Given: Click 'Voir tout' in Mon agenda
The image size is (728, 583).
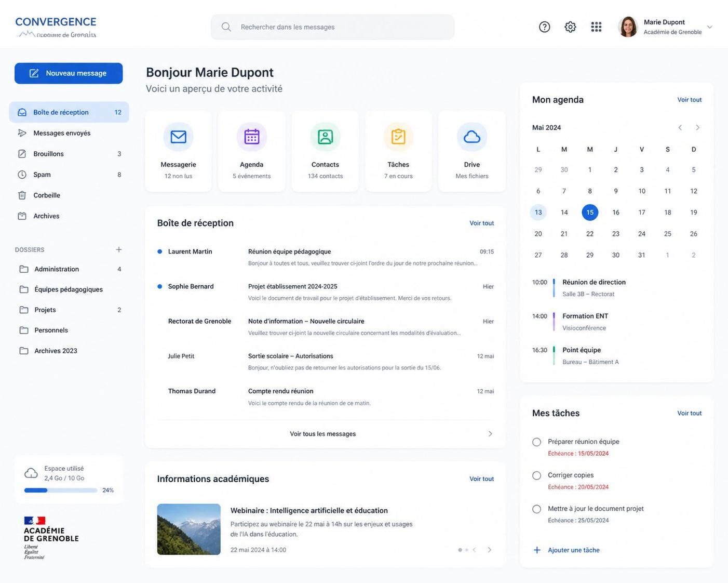Looking at the screenshot, I should 689,100.
